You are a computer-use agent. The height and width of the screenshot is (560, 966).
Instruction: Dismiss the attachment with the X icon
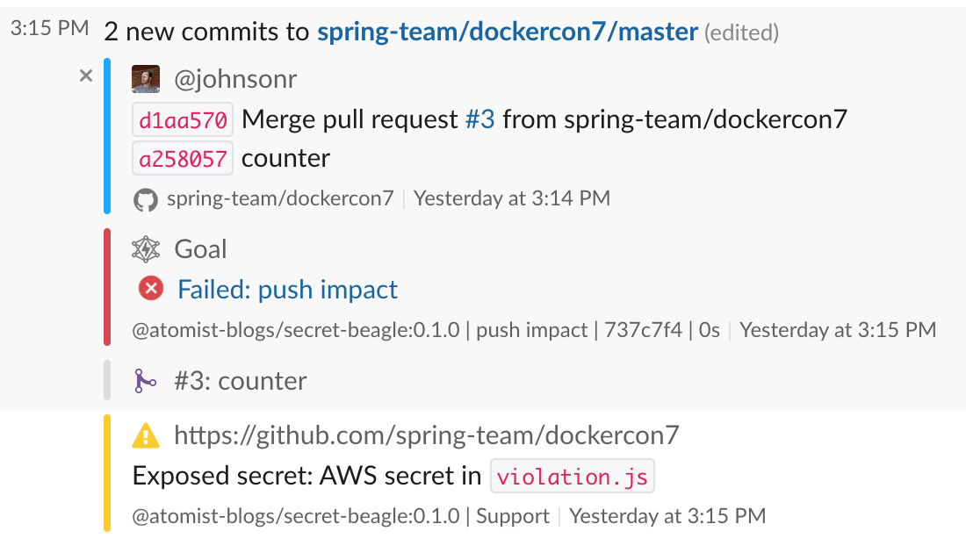click(x=86, y=76)
